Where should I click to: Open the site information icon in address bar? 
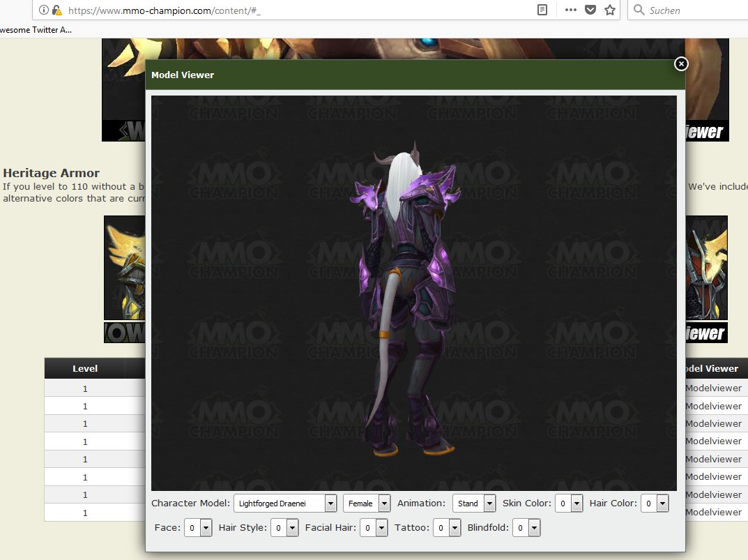43,10
